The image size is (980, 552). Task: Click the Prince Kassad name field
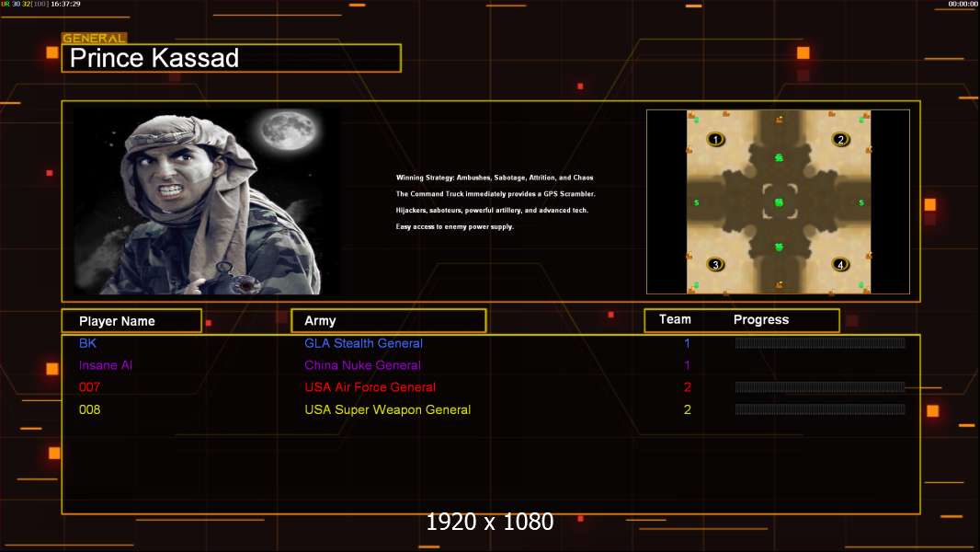pyautogui.click(x=232, y=58)
